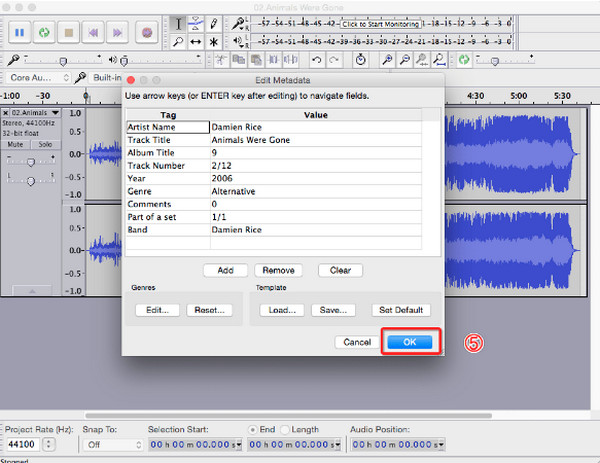600x463 pixels.
Task: Click the Zoom Out toolbar icon
Action: 404,60
